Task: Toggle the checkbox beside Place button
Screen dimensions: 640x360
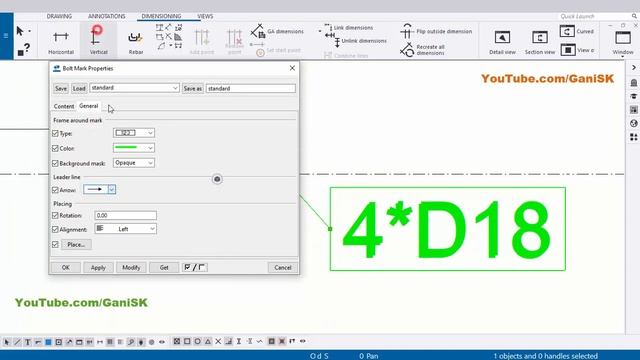Action: [x=56, y=244]
